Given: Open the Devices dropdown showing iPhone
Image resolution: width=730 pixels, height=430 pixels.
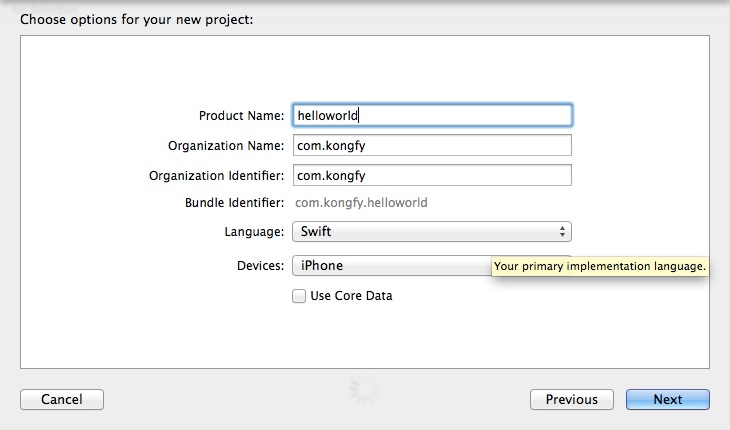Looking at the screenshot, I should [x=390, y=266].
